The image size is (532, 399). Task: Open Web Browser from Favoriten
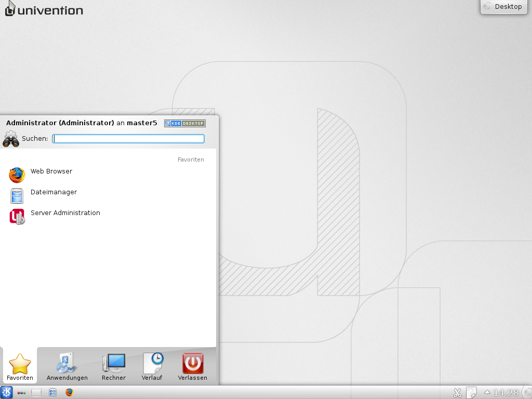(51, 172)
